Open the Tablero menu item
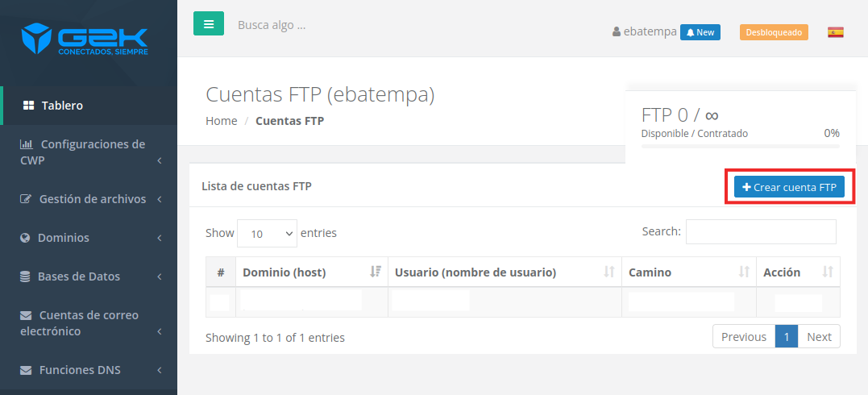The image size is (868, 395). tap(89, 106)
